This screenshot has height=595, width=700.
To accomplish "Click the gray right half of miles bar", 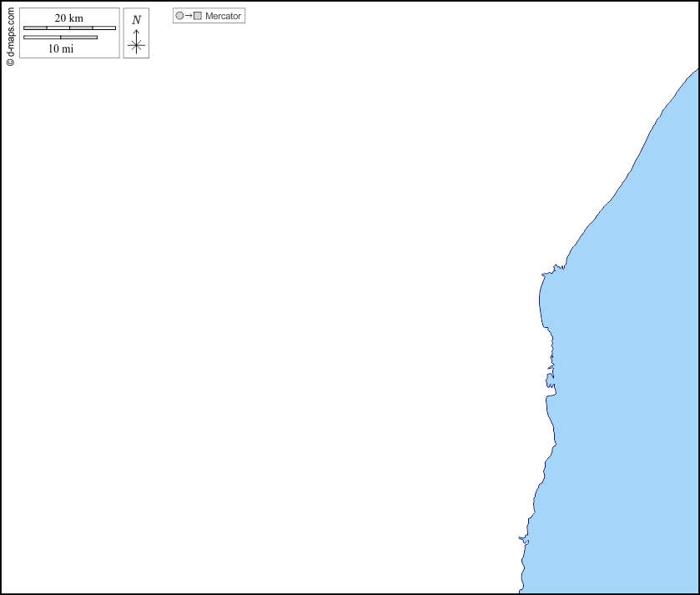I will 78,38.
